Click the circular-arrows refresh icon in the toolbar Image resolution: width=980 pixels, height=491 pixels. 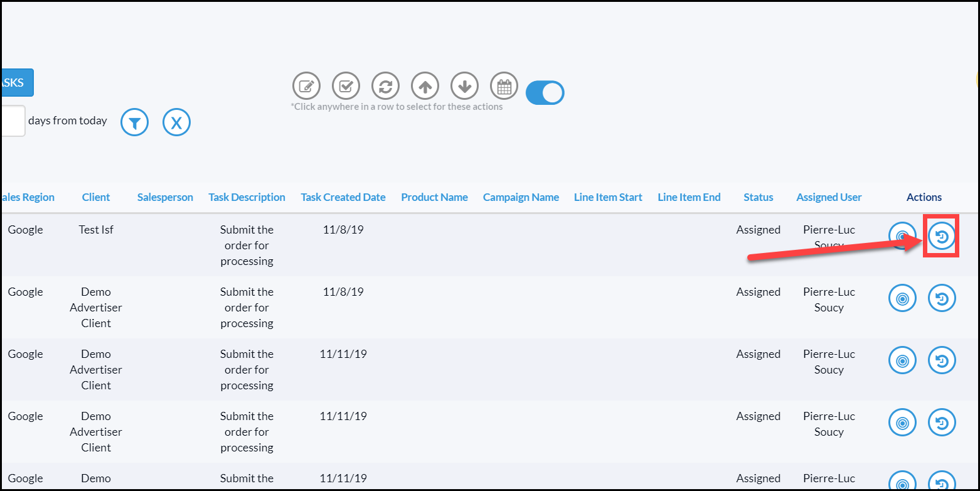(385, 86)
